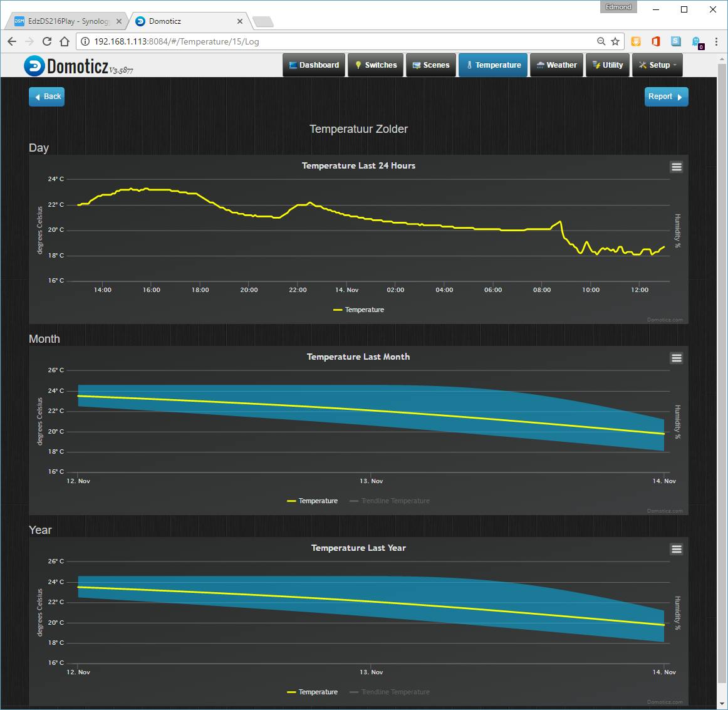Go back with the Back button
Screen dimensions: 728x710
(47, 97)
